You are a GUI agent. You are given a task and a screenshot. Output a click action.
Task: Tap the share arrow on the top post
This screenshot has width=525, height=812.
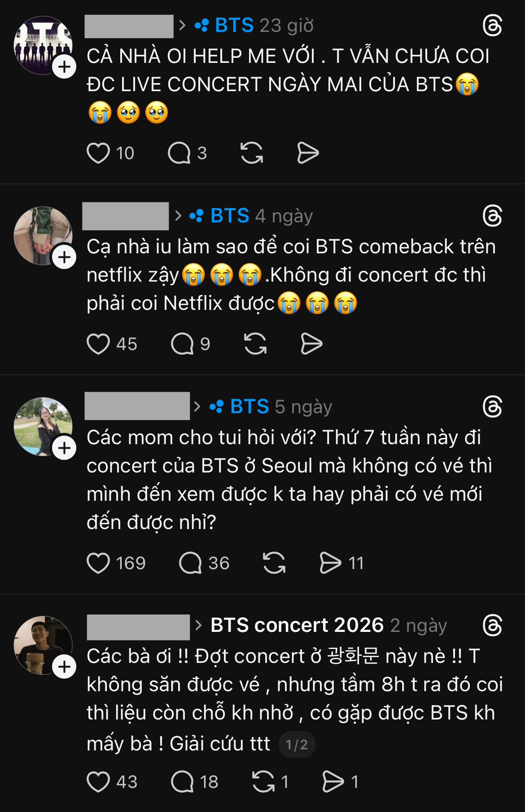pyautogui.click(x=308, y=153)
